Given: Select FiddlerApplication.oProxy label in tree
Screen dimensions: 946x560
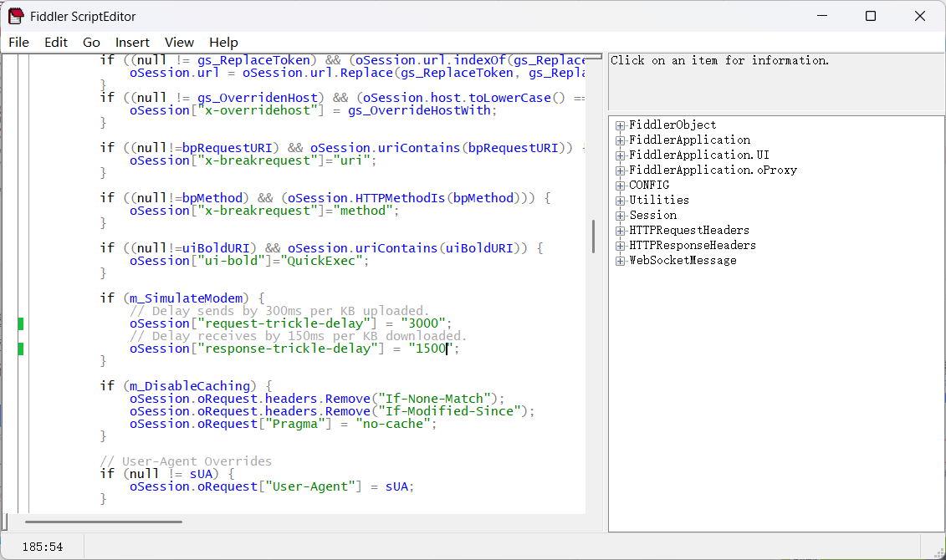Looking at the screenshot, I should click(x=713, y=170).
